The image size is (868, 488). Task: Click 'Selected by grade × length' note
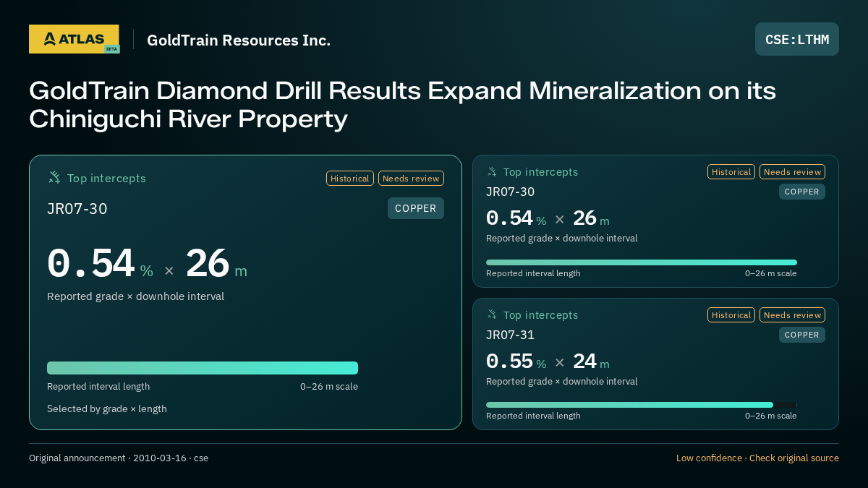(x=107, y=408)
